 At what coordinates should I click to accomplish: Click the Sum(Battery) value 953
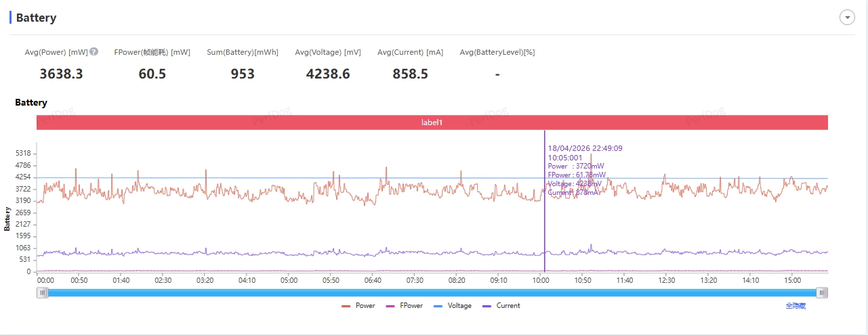pos(243,74)
